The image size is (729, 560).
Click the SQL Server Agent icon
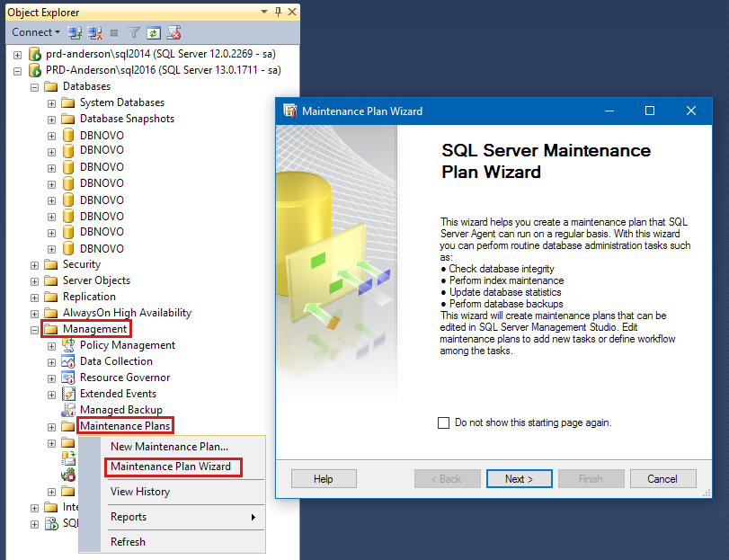(51, 524)
